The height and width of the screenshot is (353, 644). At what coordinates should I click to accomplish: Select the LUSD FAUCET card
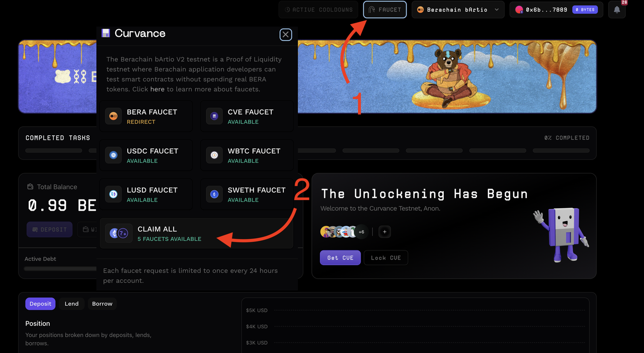pyautogui.click(x=146, y=194)
